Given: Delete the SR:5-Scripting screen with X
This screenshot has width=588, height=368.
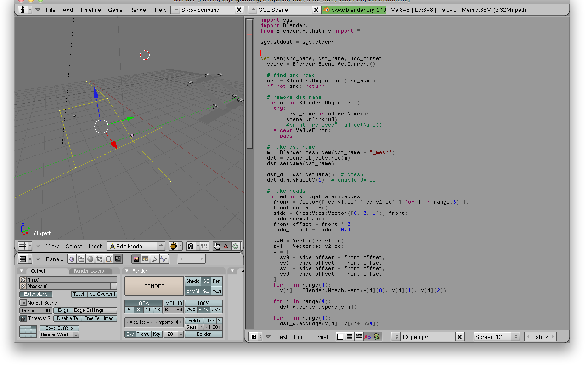Looking at the screenshot, I should pos(239,10).
